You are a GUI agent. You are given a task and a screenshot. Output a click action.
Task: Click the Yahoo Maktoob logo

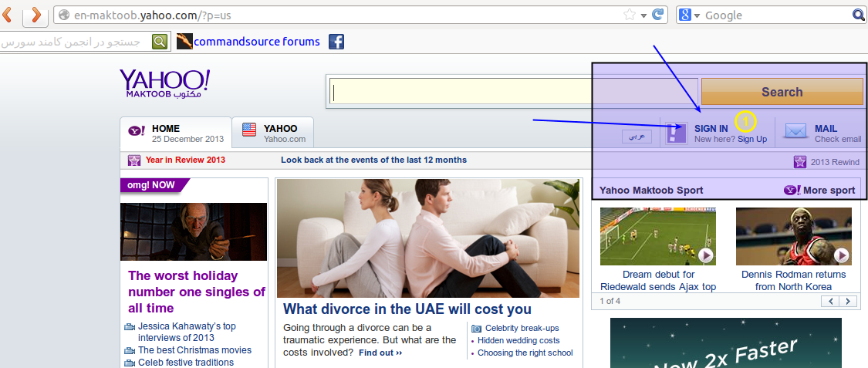(164, 83)
